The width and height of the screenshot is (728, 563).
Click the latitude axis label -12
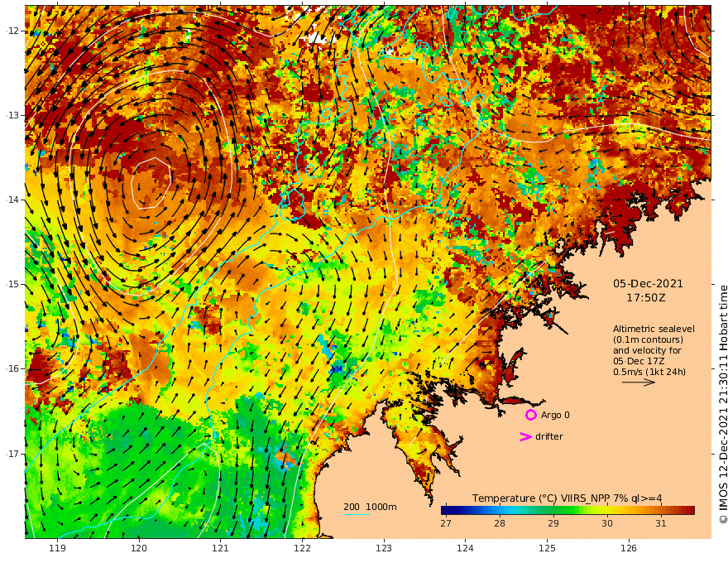(12, 31)
